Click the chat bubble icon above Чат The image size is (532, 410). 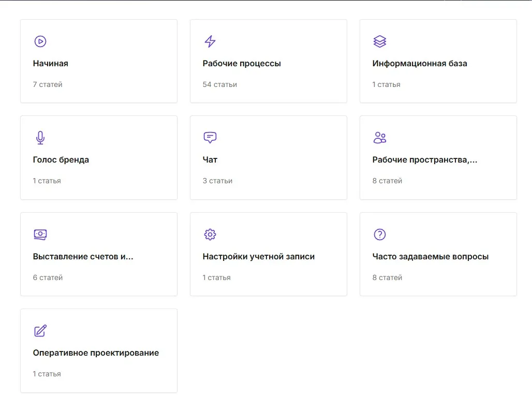coord(210,138)
